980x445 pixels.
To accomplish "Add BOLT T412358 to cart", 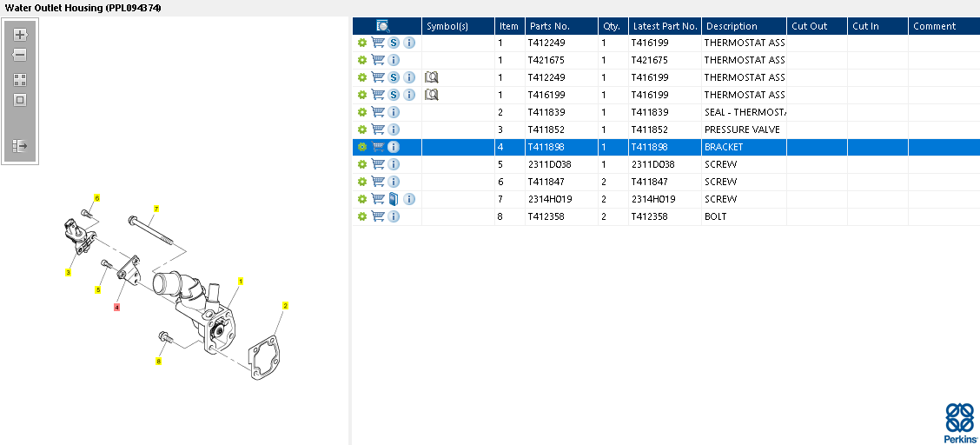I will tap(378, 216).
